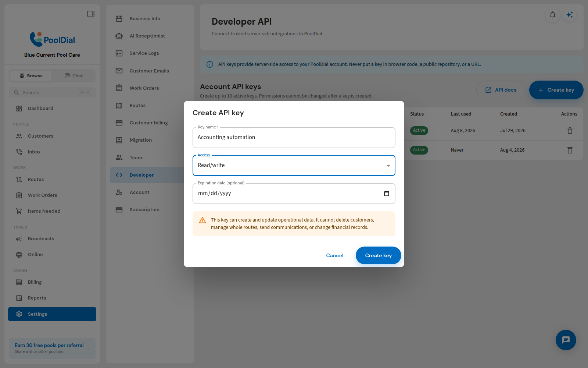
Task: Collapse the sidebar panel icon
Action: coord(91,14)
